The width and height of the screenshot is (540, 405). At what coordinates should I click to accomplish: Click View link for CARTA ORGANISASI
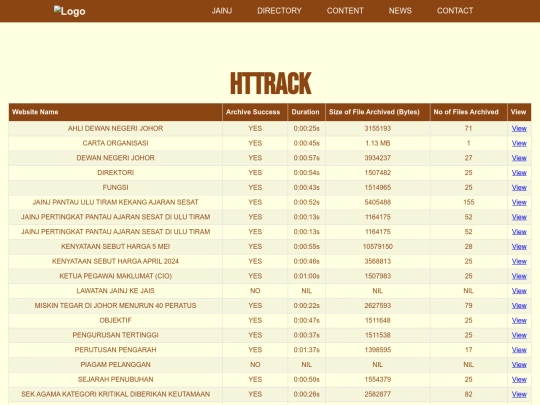click(519, 143)
